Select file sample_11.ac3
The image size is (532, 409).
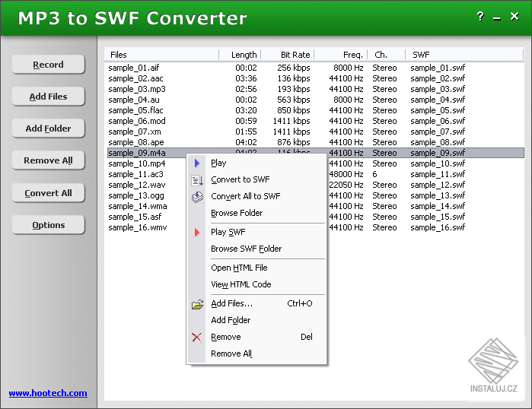tap(135, 174)
